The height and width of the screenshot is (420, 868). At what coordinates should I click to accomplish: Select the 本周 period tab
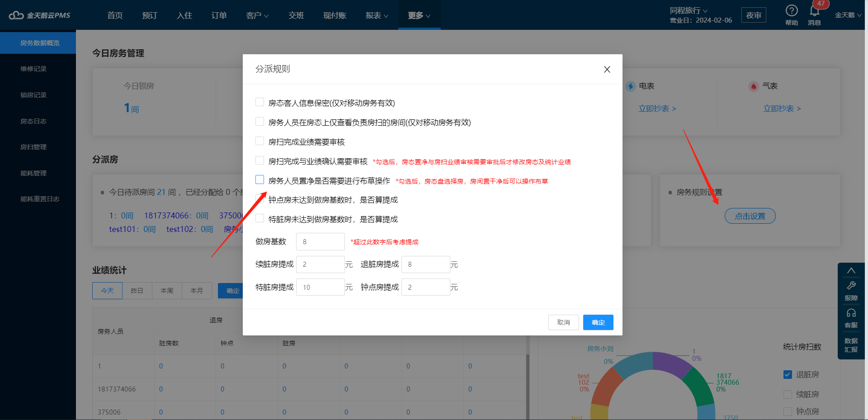tap(167, 291)
